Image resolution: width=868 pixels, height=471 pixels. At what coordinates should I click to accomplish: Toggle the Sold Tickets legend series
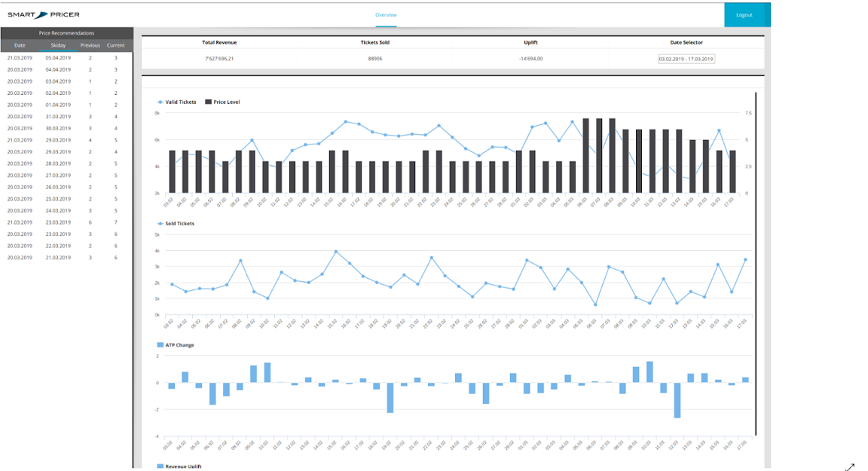(176, 224)
